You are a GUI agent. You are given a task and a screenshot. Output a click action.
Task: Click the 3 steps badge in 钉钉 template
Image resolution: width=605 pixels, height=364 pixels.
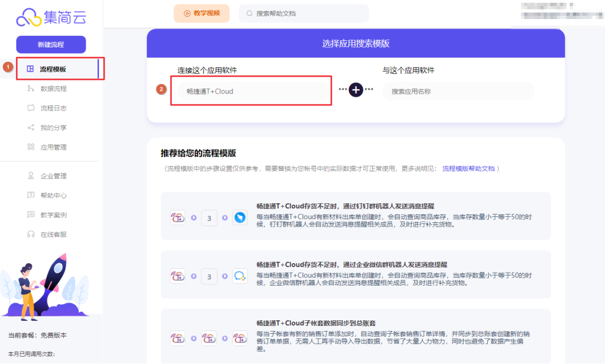click(209, 218)
